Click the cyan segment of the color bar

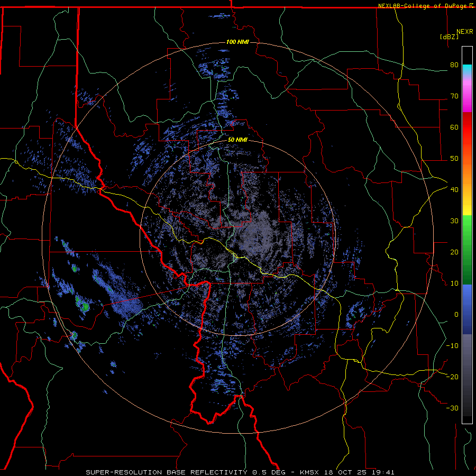tap(467, 69)
